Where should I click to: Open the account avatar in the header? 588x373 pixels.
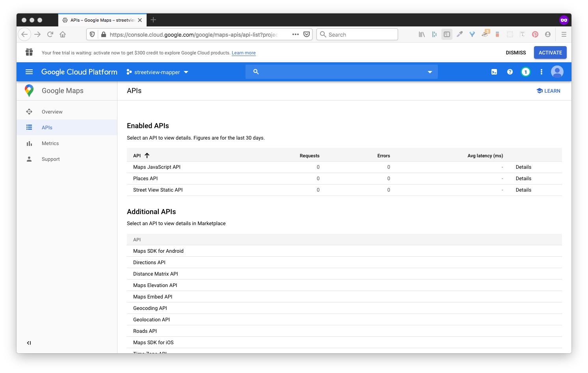click(x=557, y=72)
